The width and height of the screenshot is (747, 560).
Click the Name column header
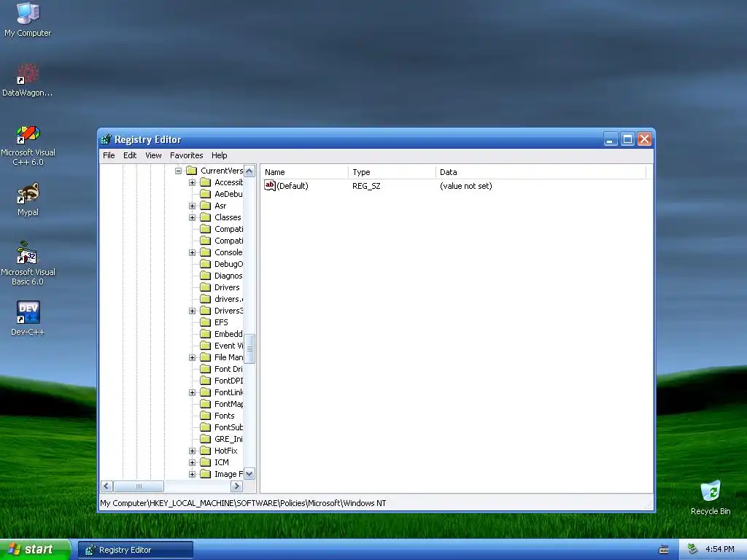click(304, 172)
